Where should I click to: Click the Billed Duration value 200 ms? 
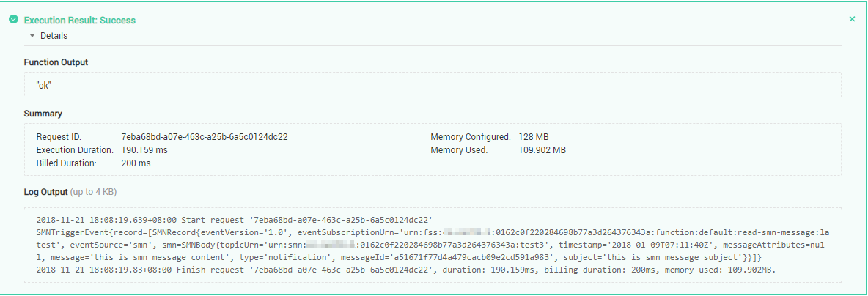tap(136, 163)
